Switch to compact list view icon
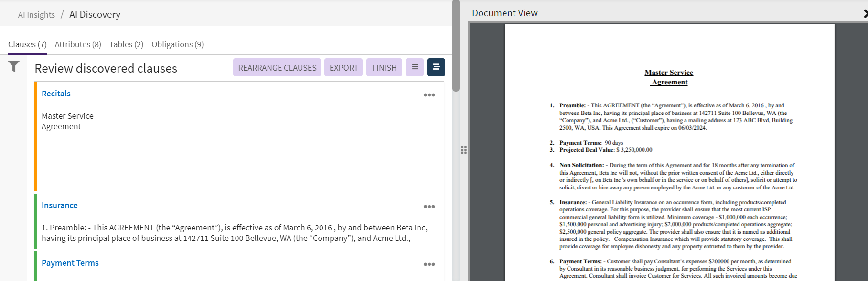868x281 pixels. point(415,67)
